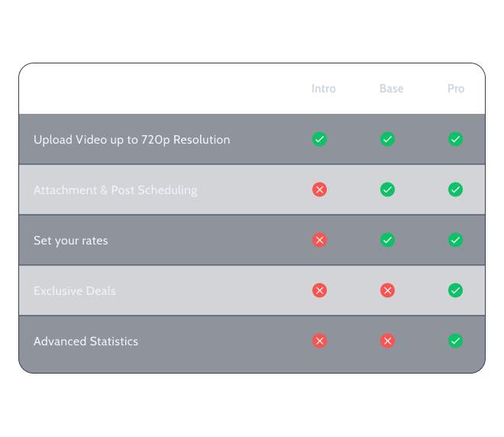The height and width of the screenshot is (437, 504).
Task: Click Pro green check for Set your rates
Action: (455, 240)
